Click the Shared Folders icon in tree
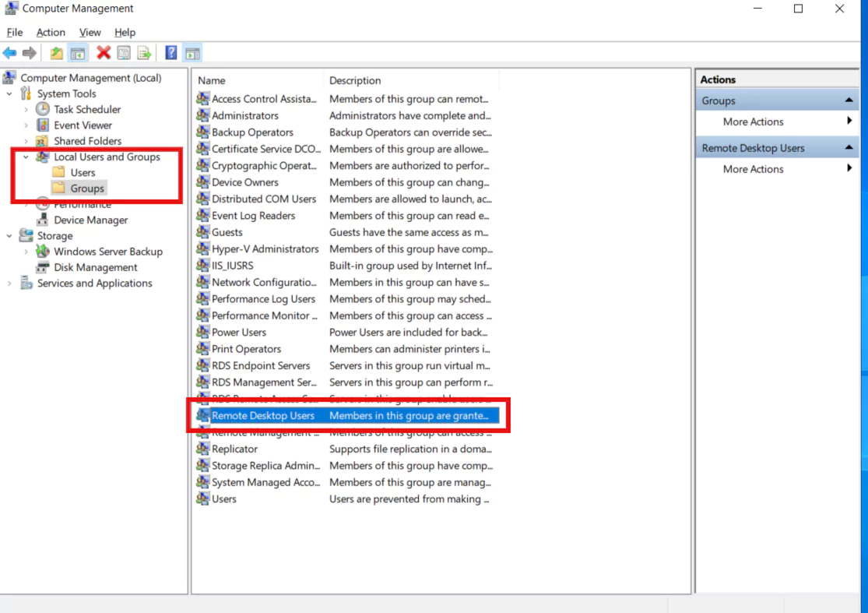Viewport: 868px width, 613px height. [x=43, y=141]
